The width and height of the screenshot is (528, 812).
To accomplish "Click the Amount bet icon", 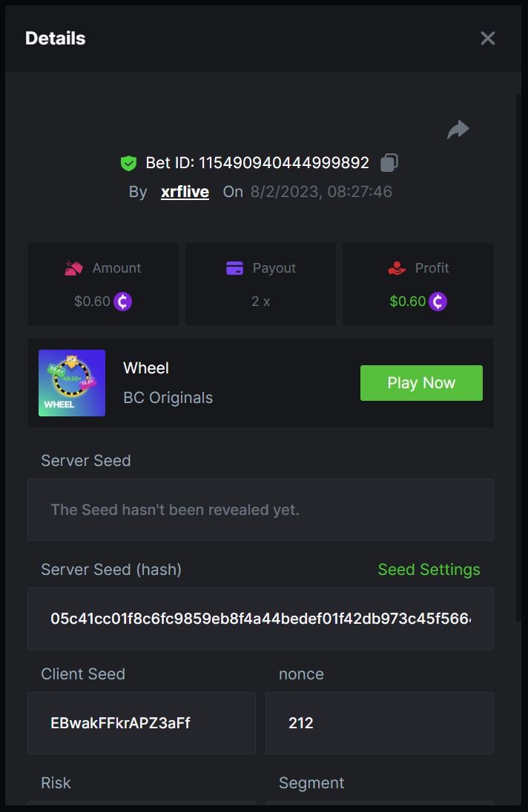I will [73, 268].
